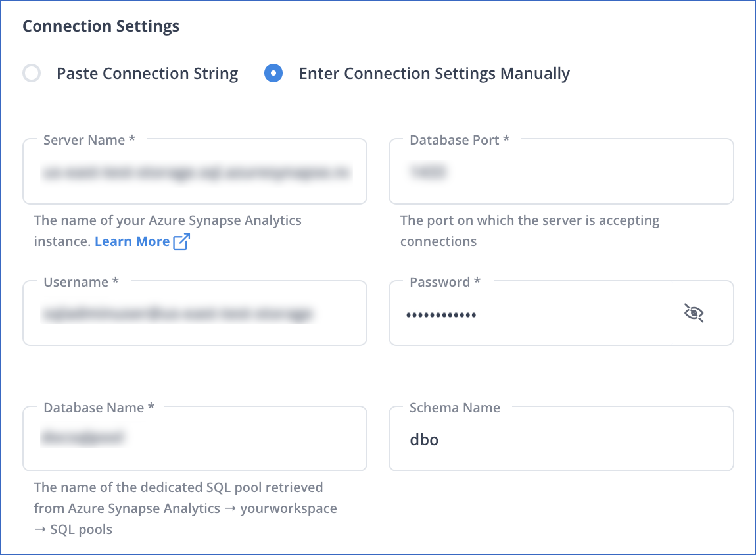
Task: Select Enter Connection Settings Manually
Action: [273, 73]
